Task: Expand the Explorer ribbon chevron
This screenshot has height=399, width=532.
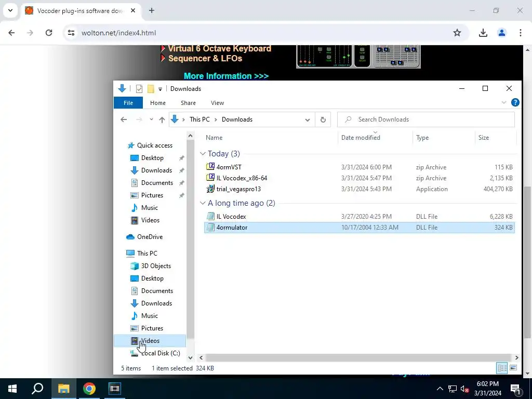Action: point(504,102)
